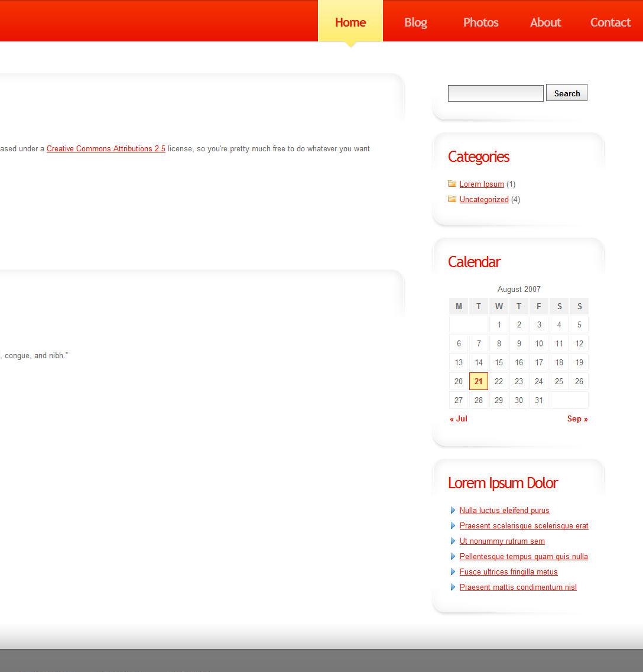Image resolution: width=643 pixels, height=672 pixels.
Task: Open the Home navigation tab
Action: pos(350,21)
